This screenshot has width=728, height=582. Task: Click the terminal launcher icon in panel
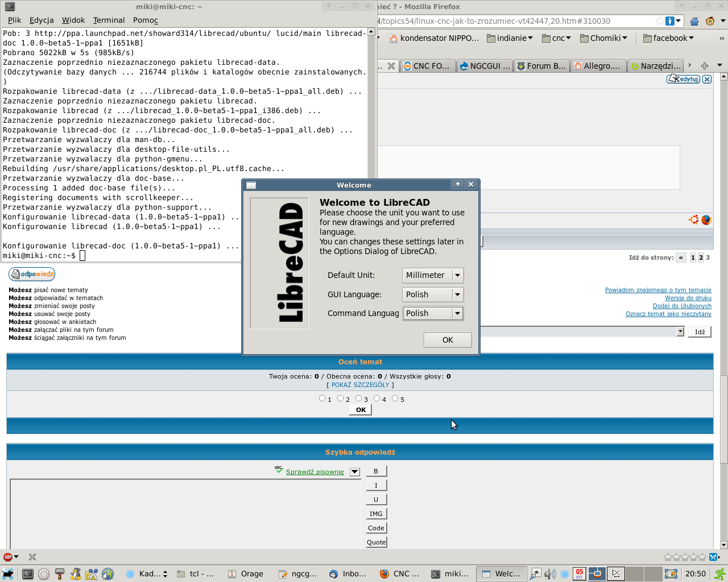point(27,574)
